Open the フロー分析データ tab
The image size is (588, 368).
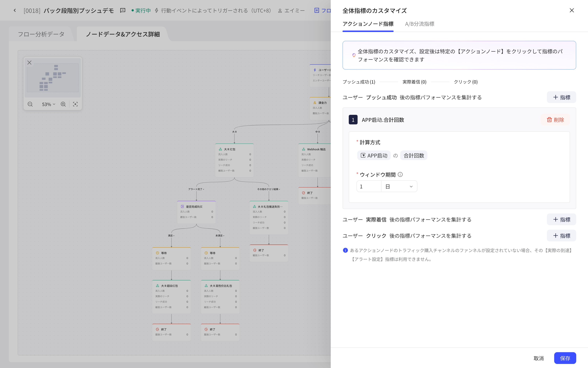coord(41,34)
